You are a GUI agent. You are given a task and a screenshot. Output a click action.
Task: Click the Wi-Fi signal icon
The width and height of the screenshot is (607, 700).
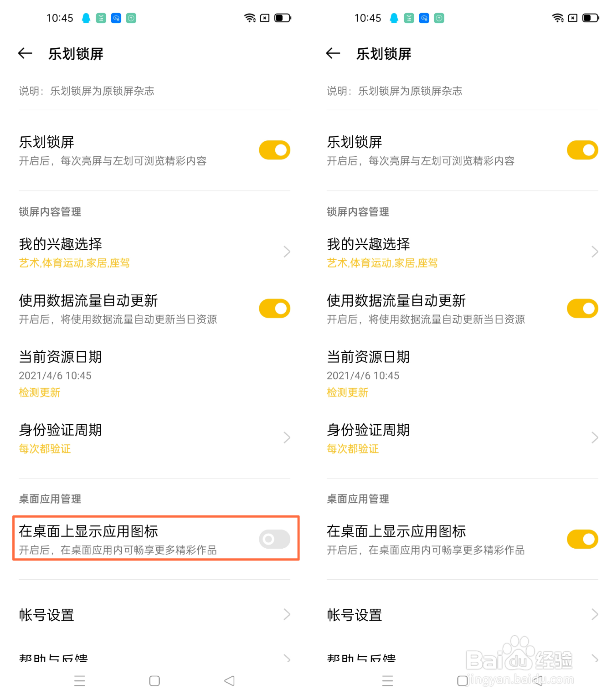[x=249, y=18]
